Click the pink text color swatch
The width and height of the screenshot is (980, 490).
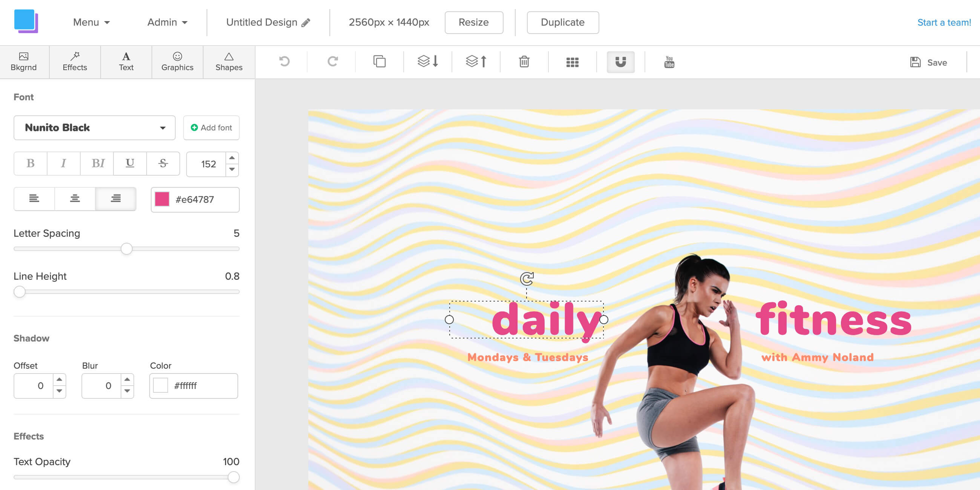[162, 199]
